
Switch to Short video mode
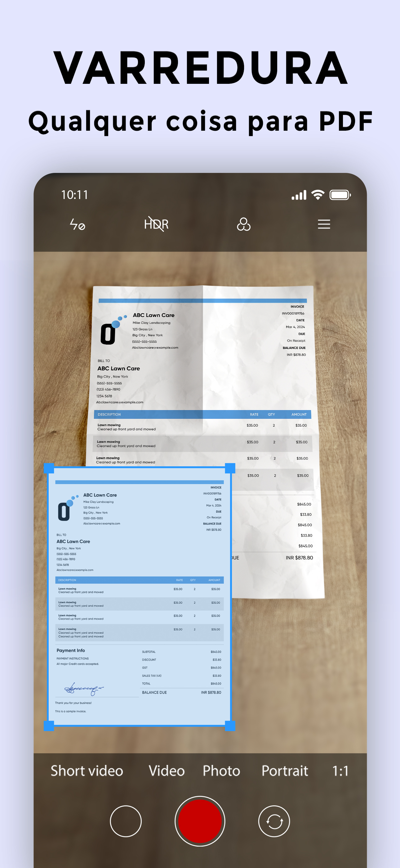click(87, 771)
